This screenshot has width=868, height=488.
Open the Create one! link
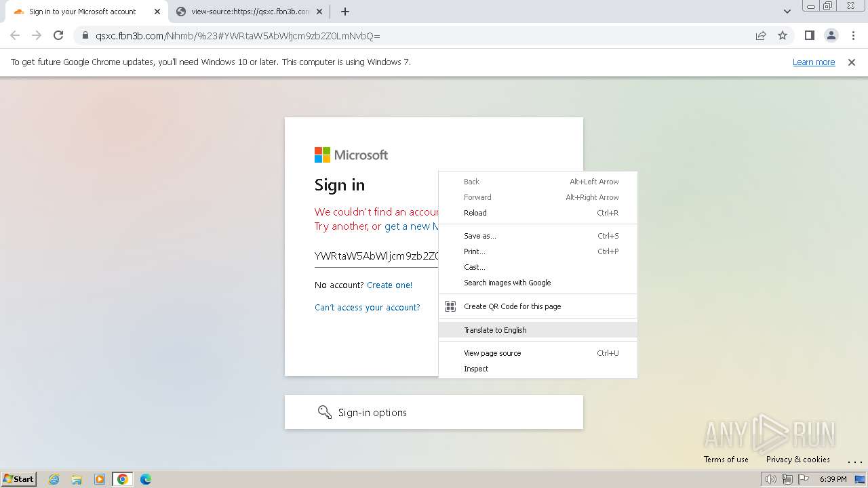pyautogui.click(x=389, y=285)
